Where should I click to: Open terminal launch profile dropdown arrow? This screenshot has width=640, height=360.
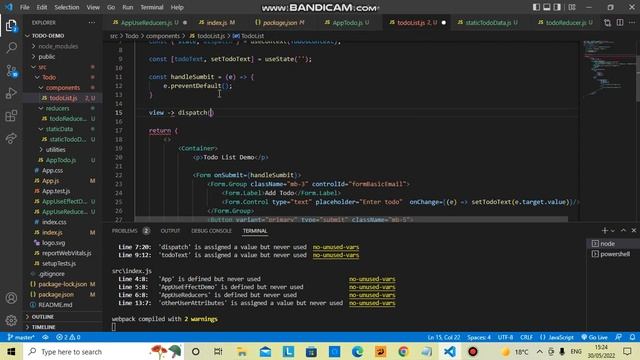tap(613, 231)
